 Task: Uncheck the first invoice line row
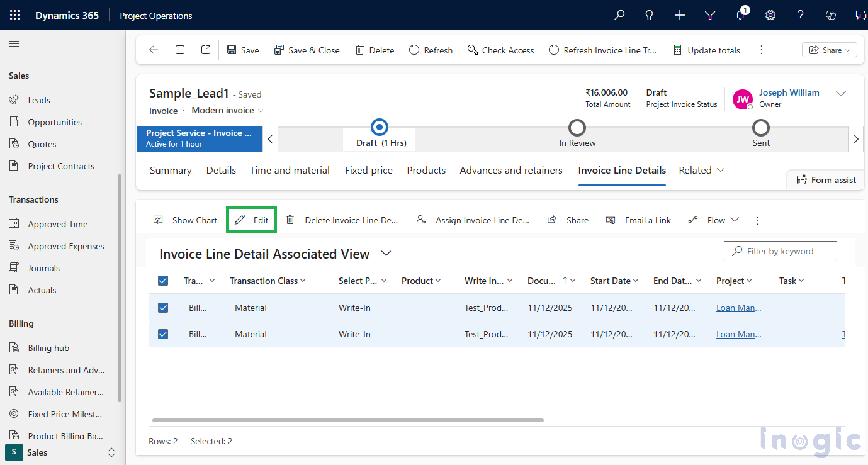coord(163,308)
